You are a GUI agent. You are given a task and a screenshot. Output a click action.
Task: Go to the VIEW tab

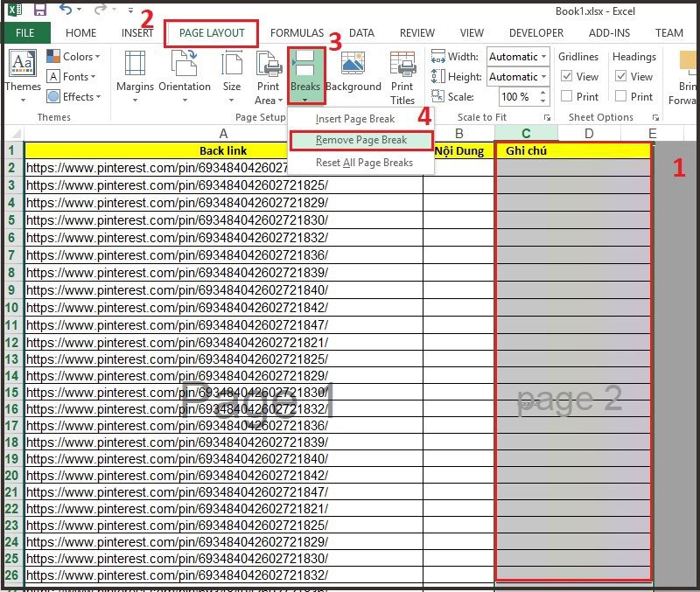tap(472, 33)
